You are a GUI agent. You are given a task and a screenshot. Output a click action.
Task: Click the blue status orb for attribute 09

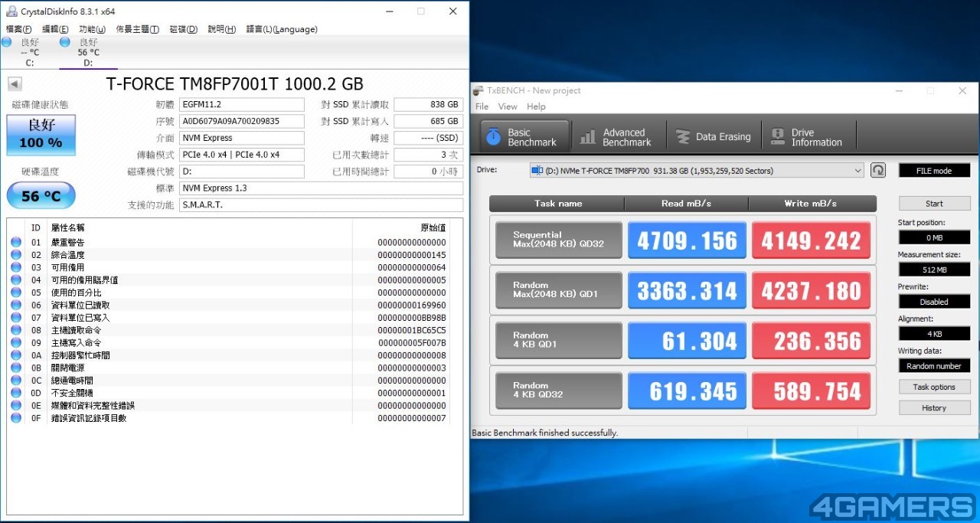[x=16, y=343]
